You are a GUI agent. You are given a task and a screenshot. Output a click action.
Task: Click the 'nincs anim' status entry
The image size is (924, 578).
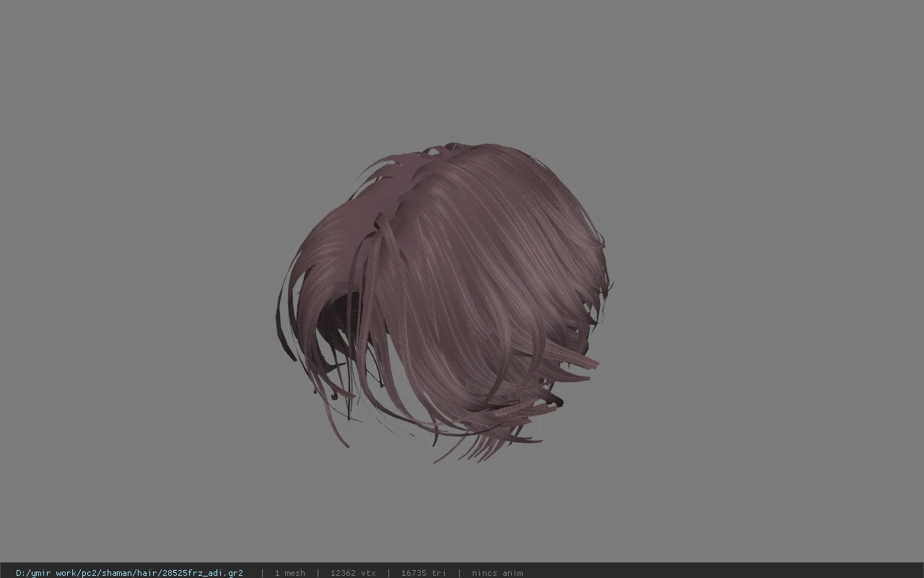click(x=497, y=573)
